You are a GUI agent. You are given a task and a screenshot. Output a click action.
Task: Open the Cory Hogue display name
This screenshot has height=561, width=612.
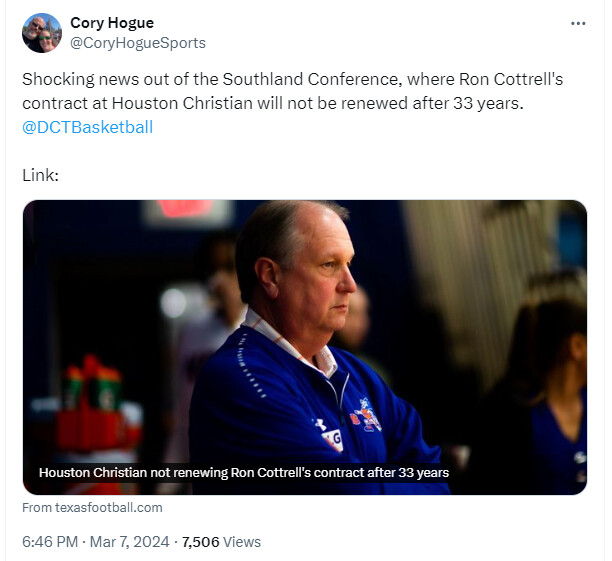click(x=112, y=23)
